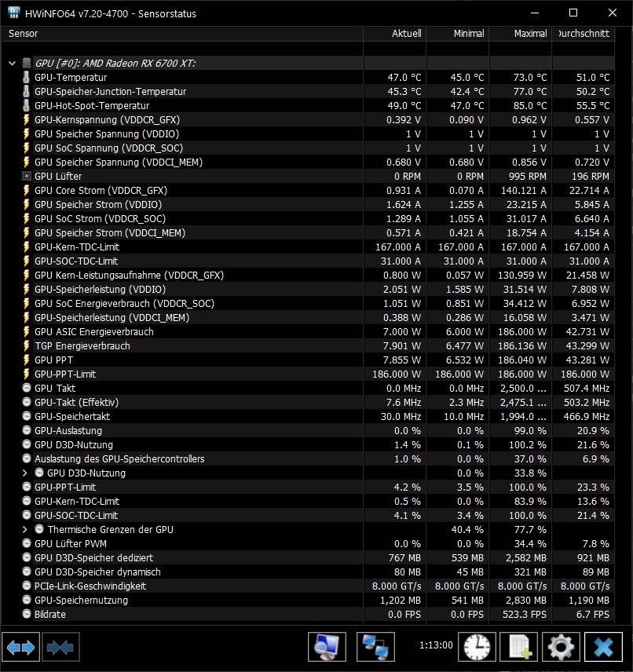Screen dimensions: 633x672
Task: Click the expand/collapse arrows toolbar button
Action: [x=21, y=647]
